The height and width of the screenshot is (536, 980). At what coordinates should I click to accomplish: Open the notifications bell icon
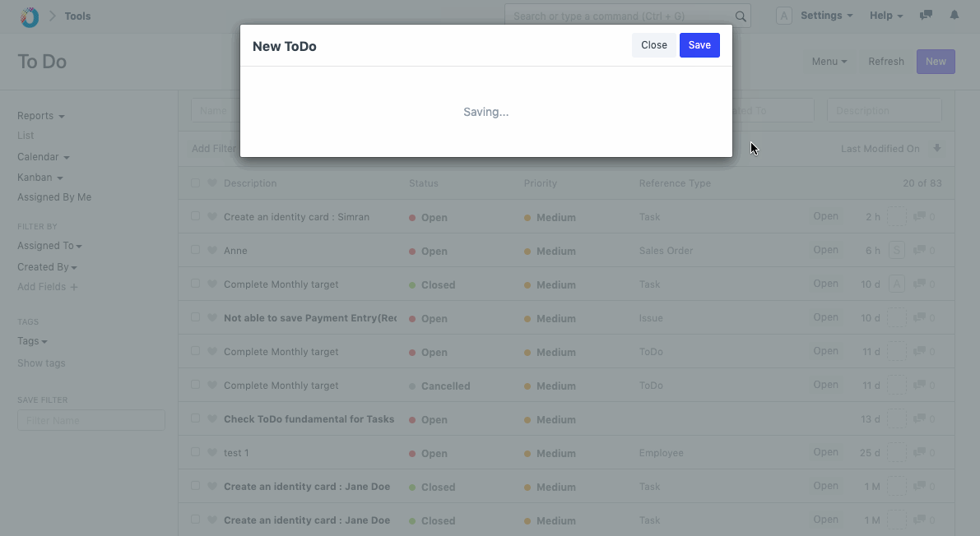click(x=954, y=16)
